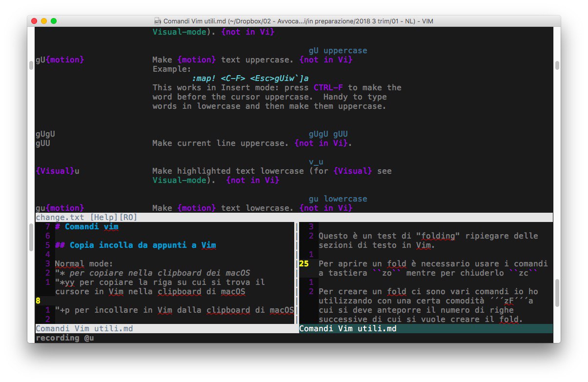The height and width of the screenshot is (382, 588).
Task: Follow the 'gu lowercase' help tag
Action: 338,199
